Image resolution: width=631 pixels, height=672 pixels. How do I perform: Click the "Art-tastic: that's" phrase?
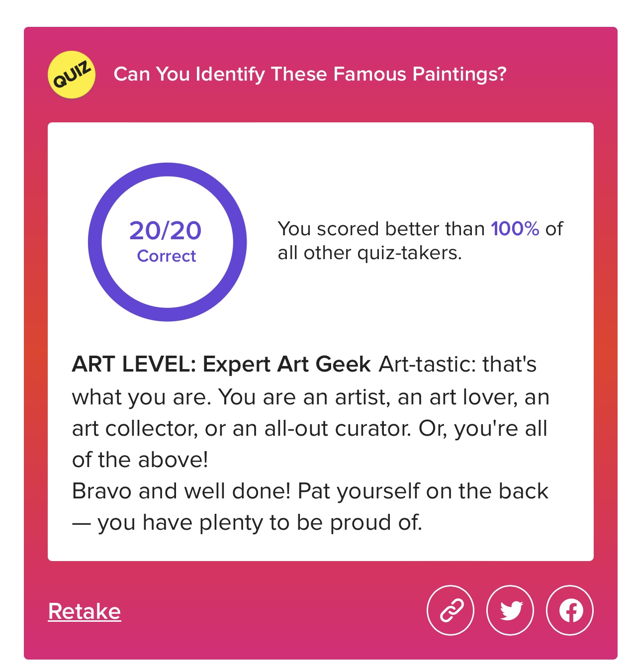[458, 364]
